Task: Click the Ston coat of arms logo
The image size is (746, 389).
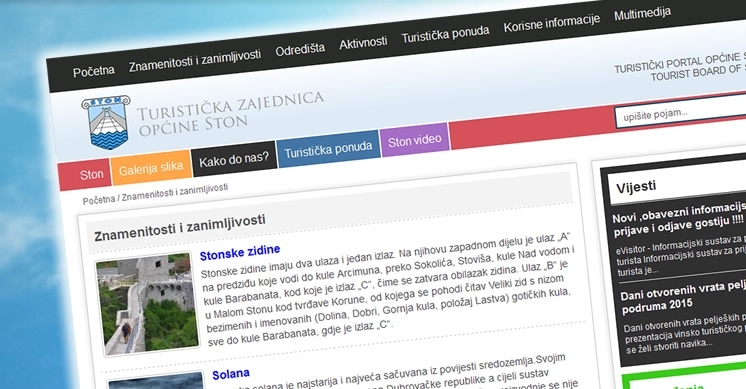Action: pos(106,122)
